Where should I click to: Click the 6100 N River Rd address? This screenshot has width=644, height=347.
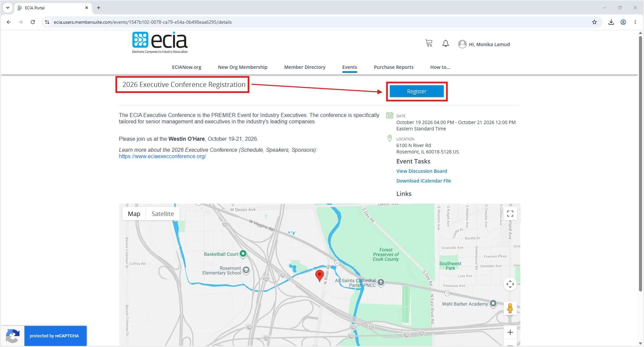413,145
